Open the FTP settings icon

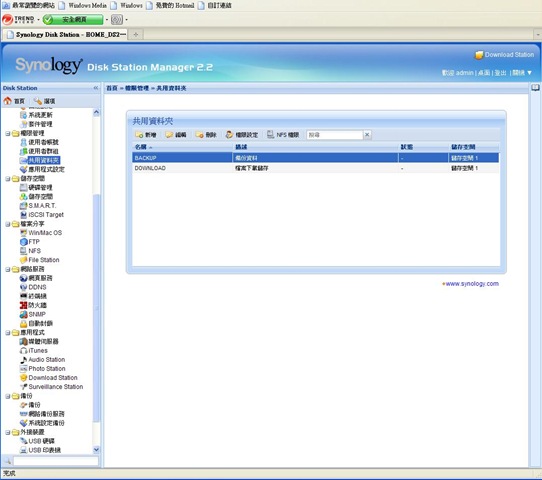coord(24,242)
